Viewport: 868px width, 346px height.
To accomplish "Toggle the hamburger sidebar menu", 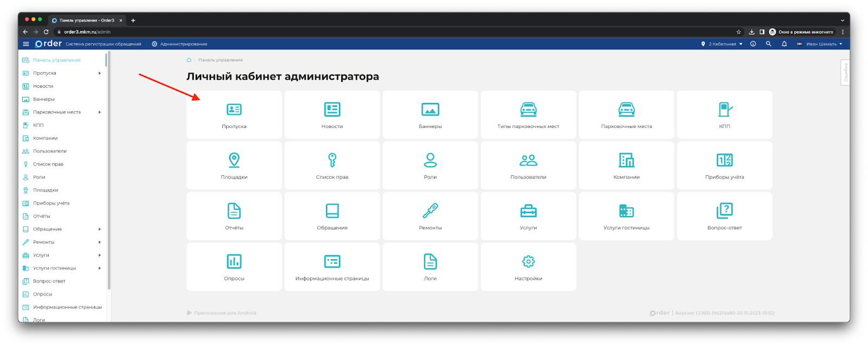I will coord(25,44).
